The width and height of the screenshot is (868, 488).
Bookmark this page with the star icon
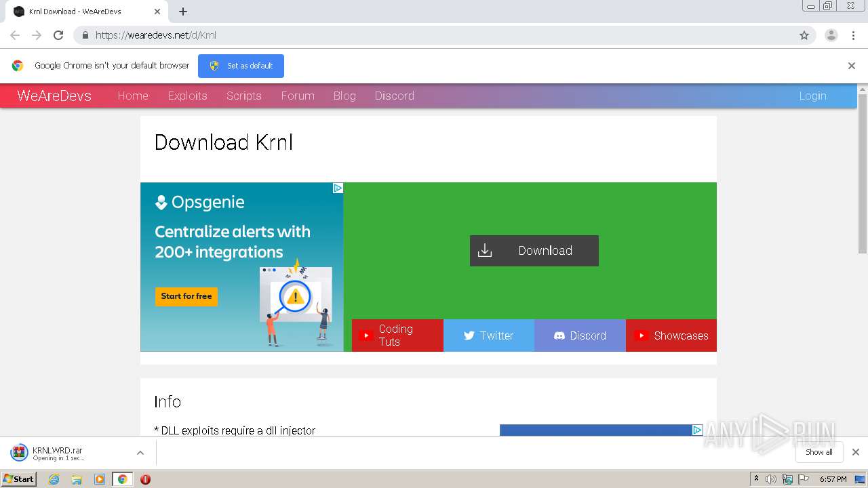coord(804,35)
